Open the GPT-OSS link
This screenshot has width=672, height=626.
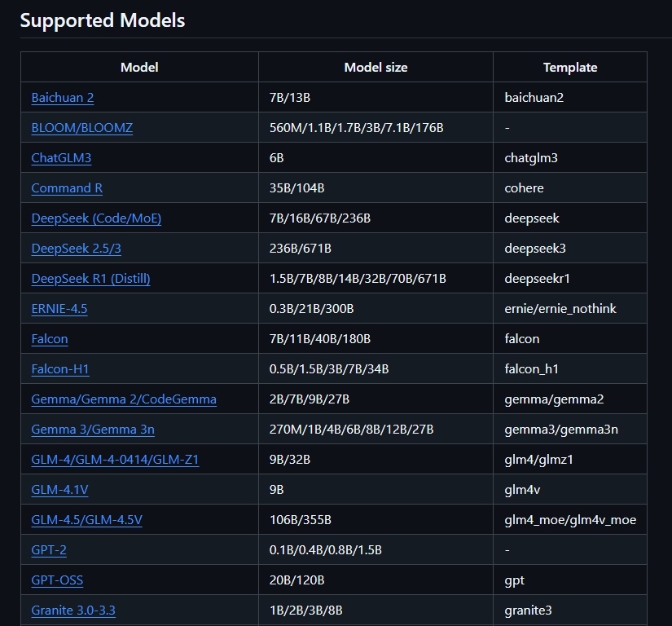[x=58, y=580]
